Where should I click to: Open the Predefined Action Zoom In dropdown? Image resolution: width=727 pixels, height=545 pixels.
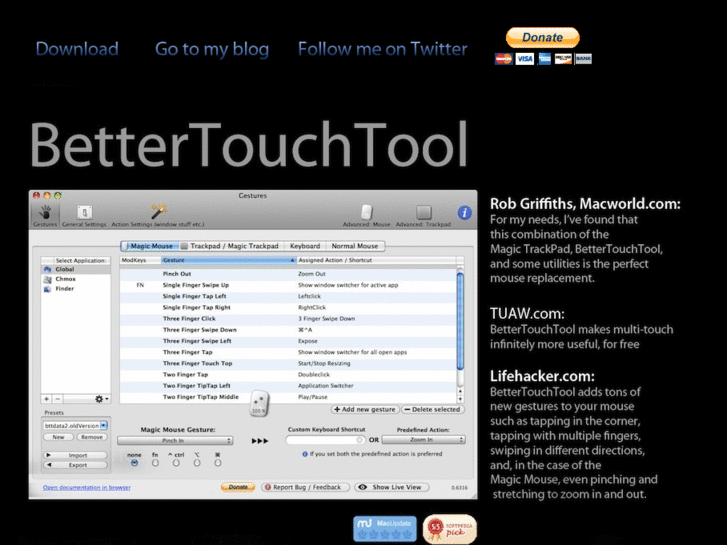click(x=423, y=440)
